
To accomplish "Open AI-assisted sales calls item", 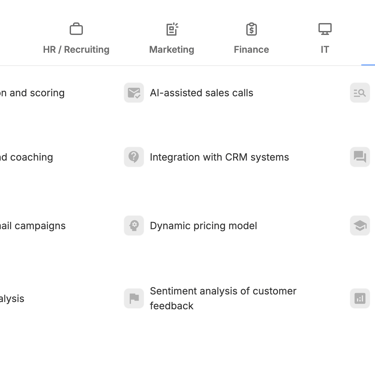I will 202,93.
